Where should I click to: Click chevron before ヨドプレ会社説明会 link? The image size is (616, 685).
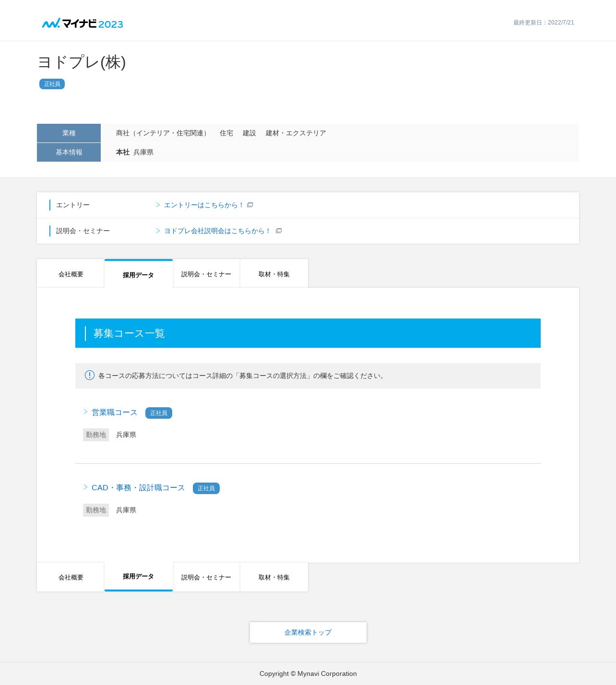point(158,231)
